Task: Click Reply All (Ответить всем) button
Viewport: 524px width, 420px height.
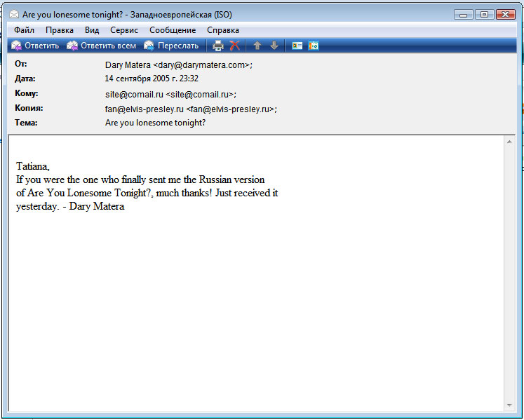Action: click(101, 46)
